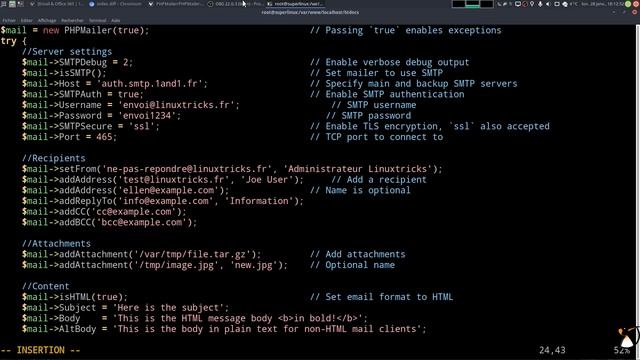Image resolution: width=640 pixels, height=360 pixels.
Task: Open the microphone tray icon
Action: tap(540, 4)
